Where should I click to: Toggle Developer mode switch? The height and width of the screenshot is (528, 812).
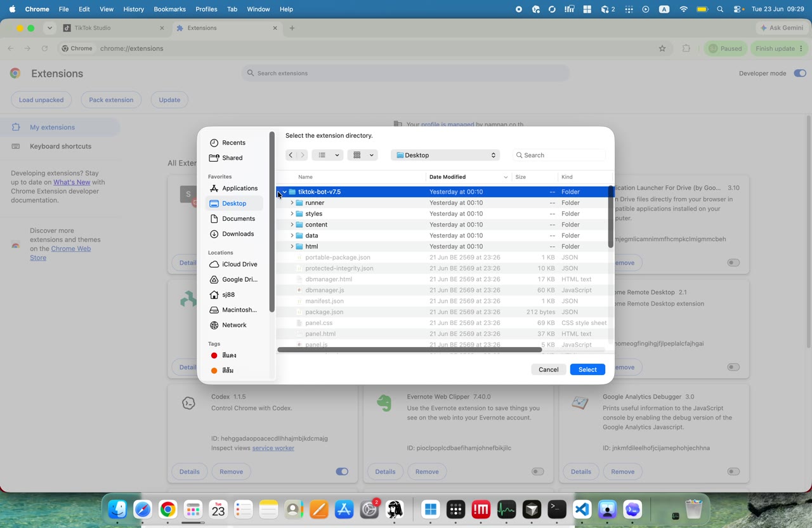pos(799,73)
